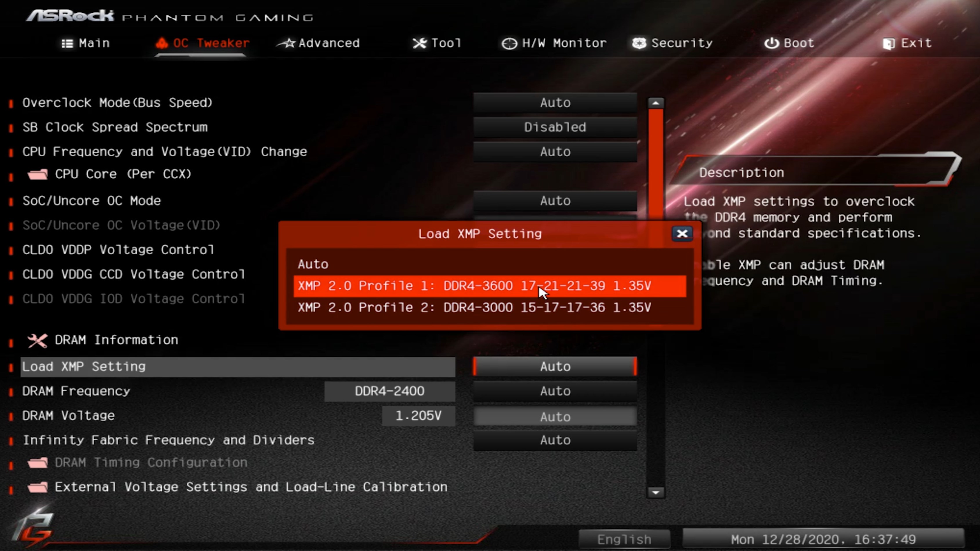Select Infinity Fabric Frequency and Dividers label

pyautogui.click(x=169, y=440)
